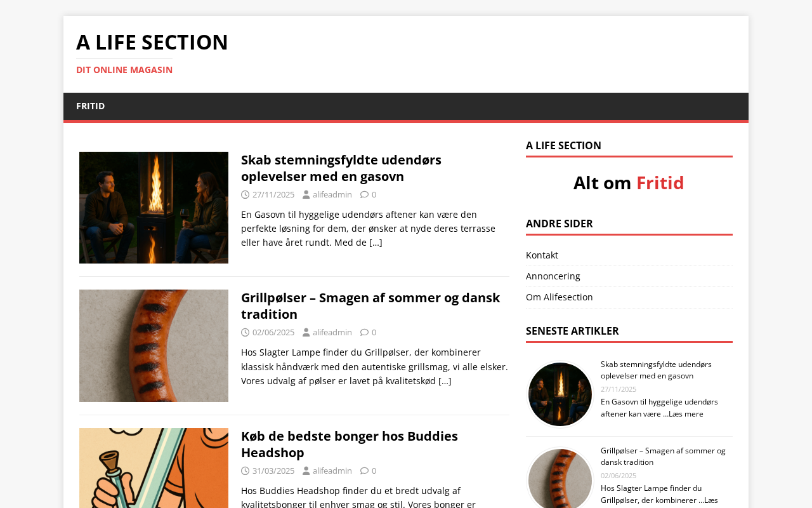Open the Grillpølser article headline

pos(370,306)
